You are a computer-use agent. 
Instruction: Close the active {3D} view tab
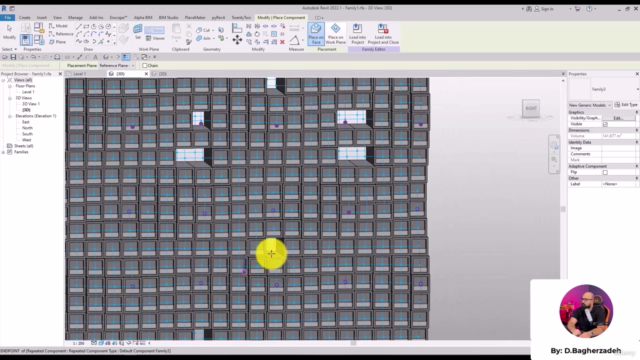[x=146, y=74]
